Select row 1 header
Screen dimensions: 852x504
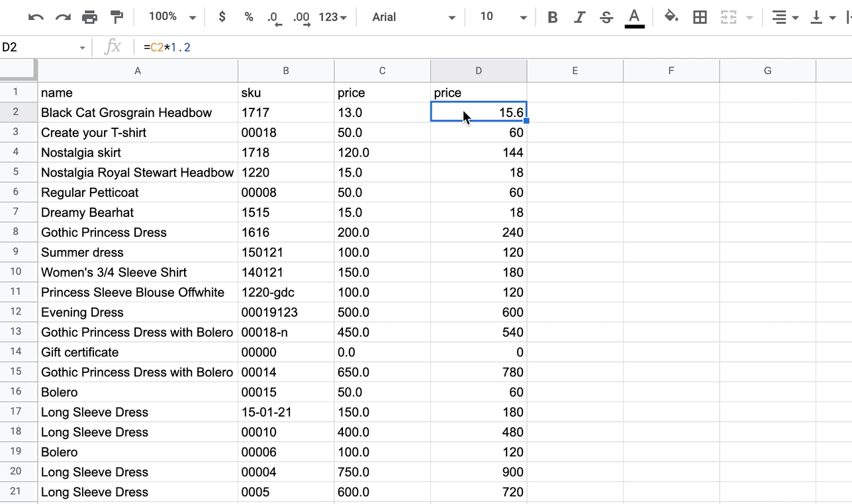(x=19, y=92)
